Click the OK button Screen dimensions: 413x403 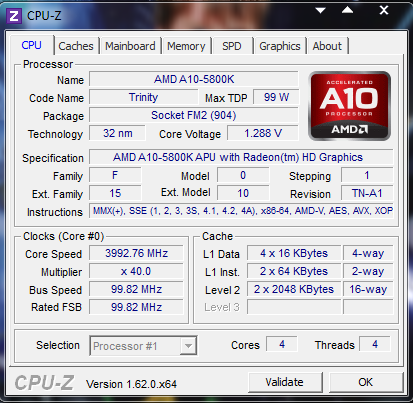pos(366,382)
